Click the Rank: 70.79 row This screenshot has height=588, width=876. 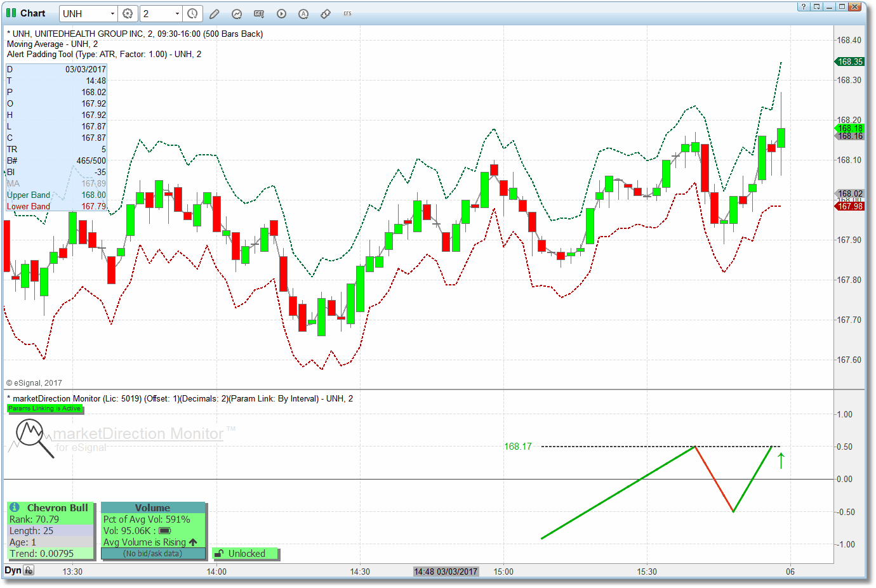[x=51, y=519]
